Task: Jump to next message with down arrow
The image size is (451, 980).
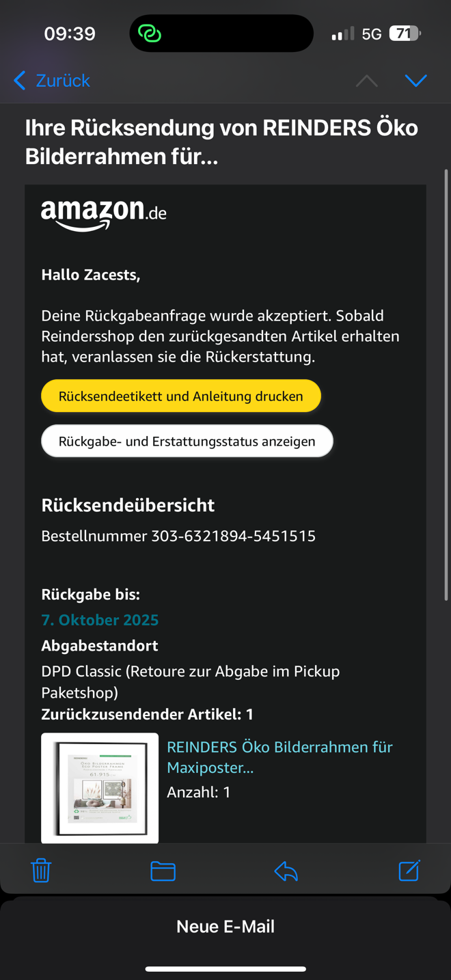Action: click(x=415, y=81)
